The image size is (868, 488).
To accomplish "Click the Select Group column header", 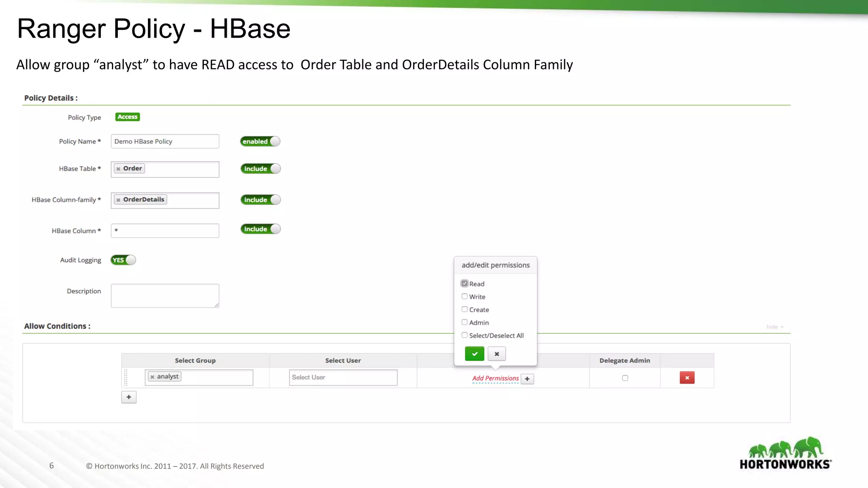I will tap(195, 360).
